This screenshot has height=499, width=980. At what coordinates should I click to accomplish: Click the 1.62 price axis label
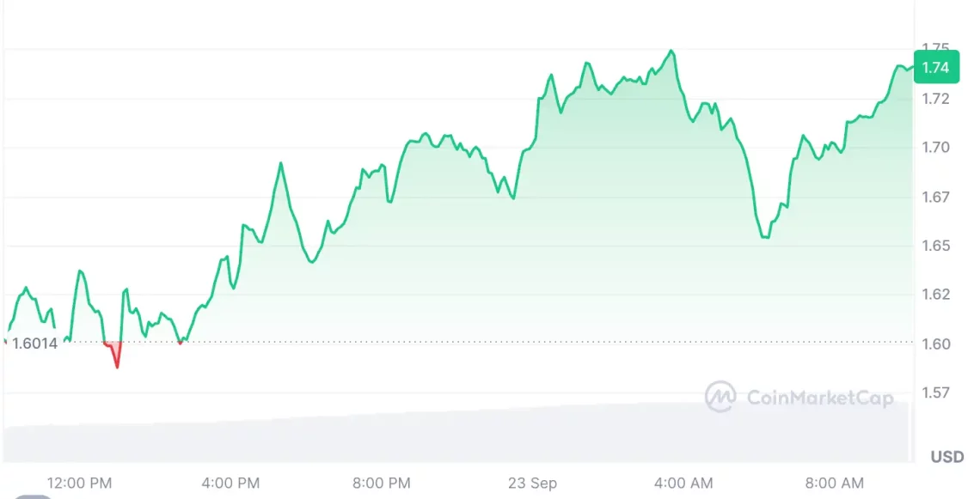(x=935, y=294)
